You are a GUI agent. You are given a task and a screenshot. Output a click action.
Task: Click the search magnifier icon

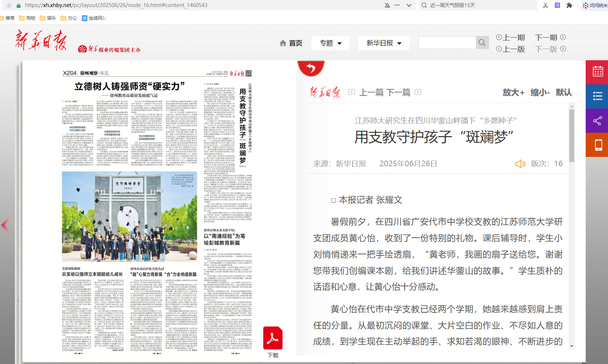[482, 43]
